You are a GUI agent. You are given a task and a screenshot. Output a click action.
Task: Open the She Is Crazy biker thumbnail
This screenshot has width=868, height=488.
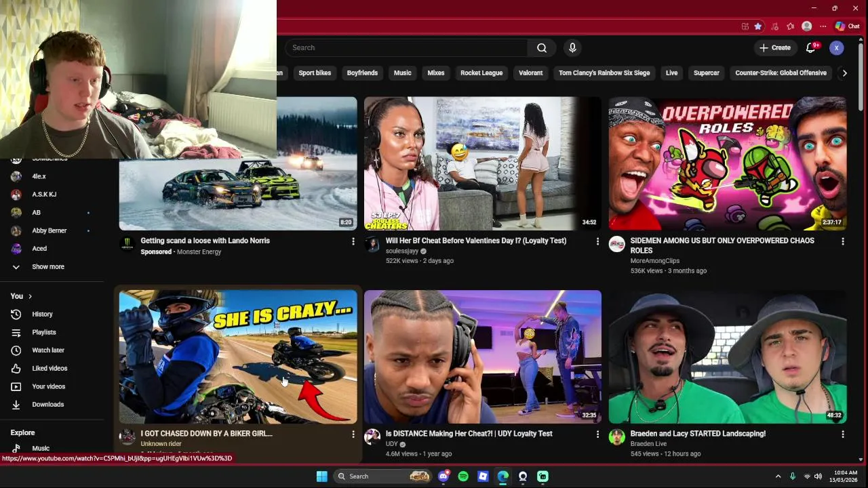click(238, 357)
